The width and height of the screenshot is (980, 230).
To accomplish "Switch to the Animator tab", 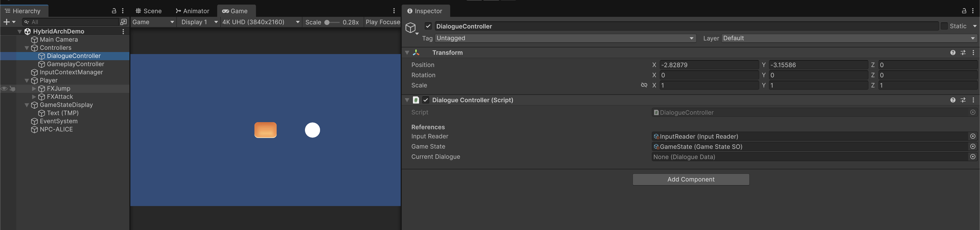I will (x=192, y=11).
